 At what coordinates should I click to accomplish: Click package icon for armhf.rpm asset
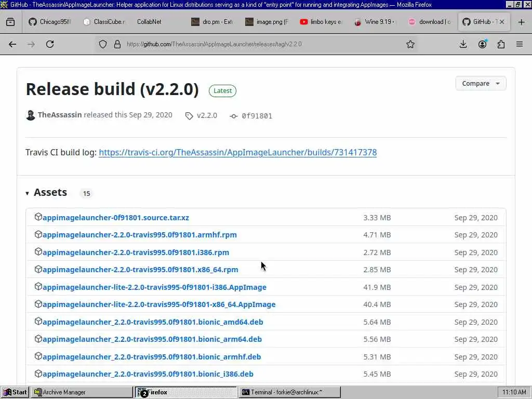38,234
